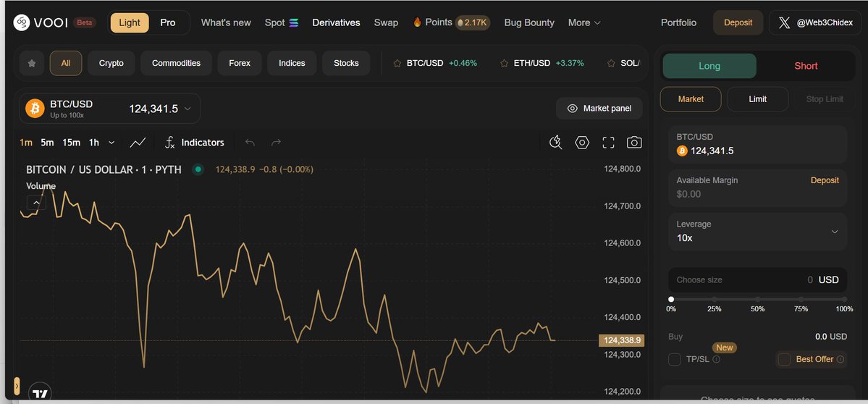Click the Bitcoin icon in order panel

coord(682,151)
